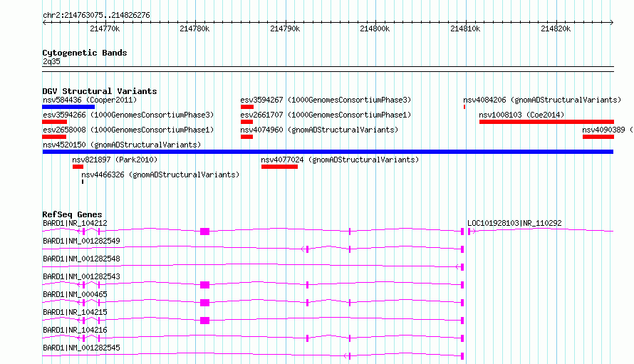The height and width of the screenshot is (364, 634).
Task: Click the 214770k ruler label
Action: click(105, 28)
